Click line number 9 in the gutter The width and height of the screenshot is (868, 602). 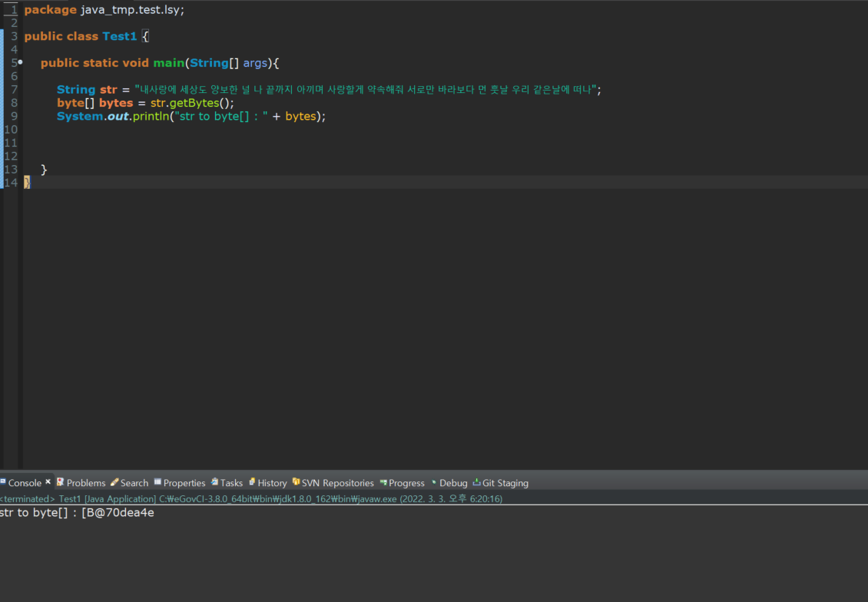point(14,116)
